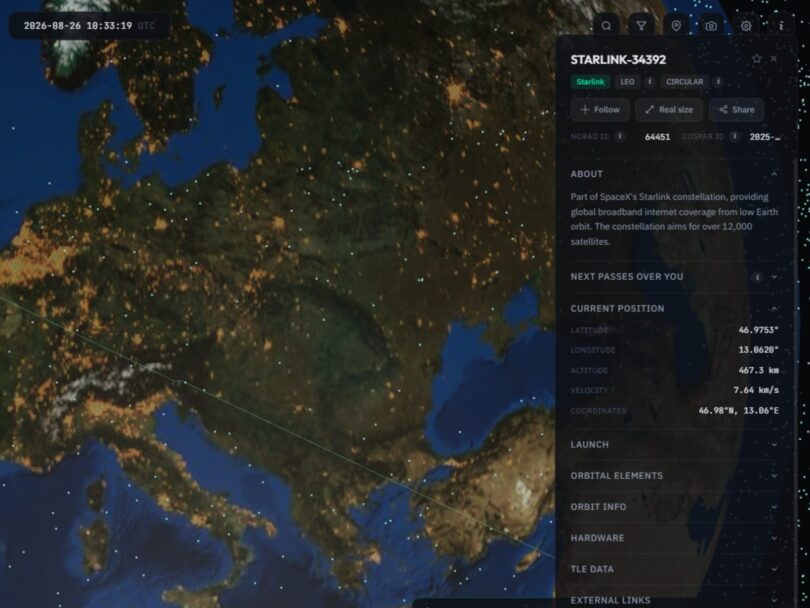
Task: Take a screenshot with the camera icon
Action: coord(711,26)
